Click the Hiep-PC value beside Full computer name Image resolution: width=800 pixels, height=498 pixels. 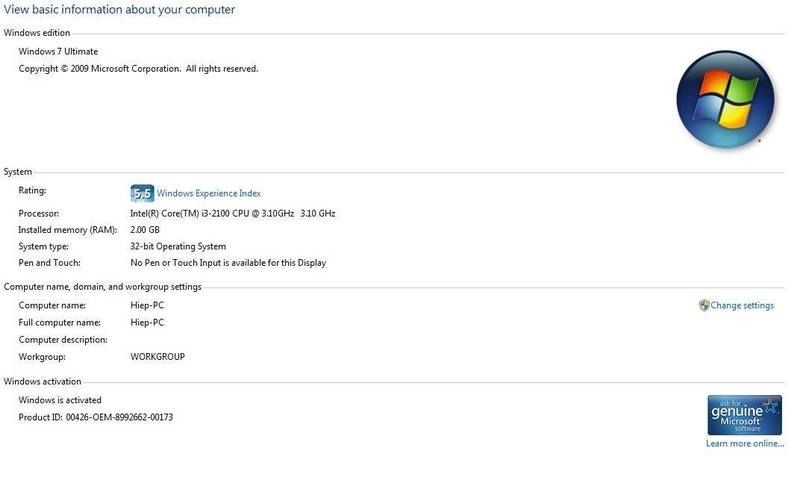[x=147, y=322]
